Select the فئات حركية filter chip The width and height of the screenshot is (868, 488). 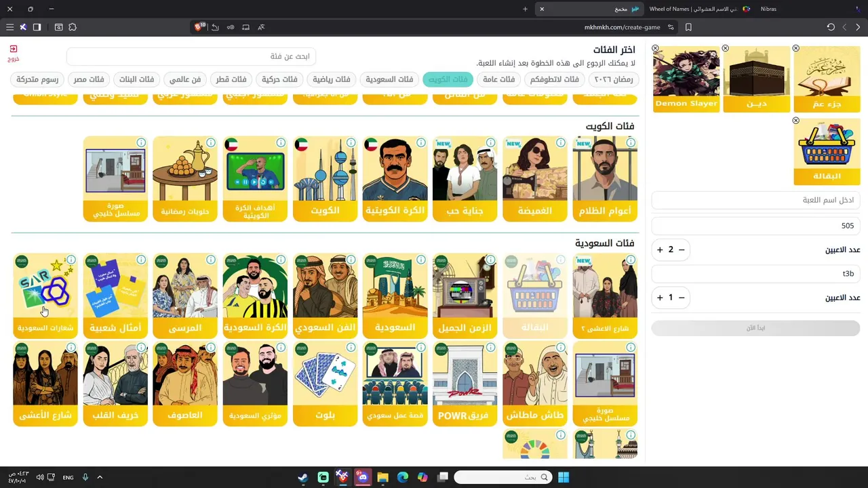(x=279, y=79)
